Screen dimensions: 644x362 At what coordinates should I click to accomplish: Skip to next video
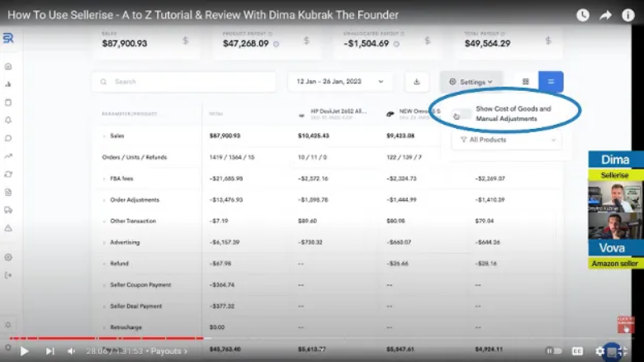[x=50, y=351]
